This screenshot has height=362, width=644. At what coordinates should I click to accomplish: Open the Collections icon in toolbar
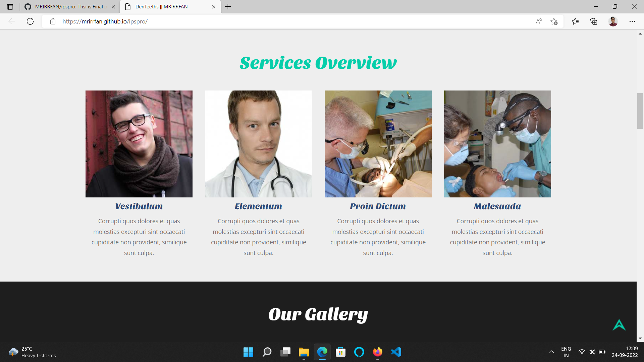pyautogui.click(x=594, y=21)
